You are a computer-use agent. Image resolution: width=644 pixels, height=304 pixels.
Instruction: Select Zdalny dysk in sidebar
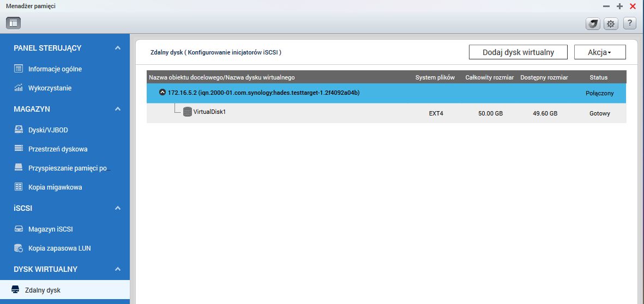(x=65, y=290)
